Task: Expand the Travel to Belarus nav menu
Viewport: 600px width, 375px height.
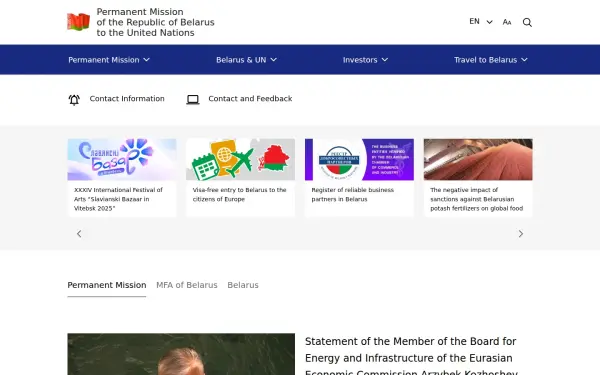Action: coord(491,60)
